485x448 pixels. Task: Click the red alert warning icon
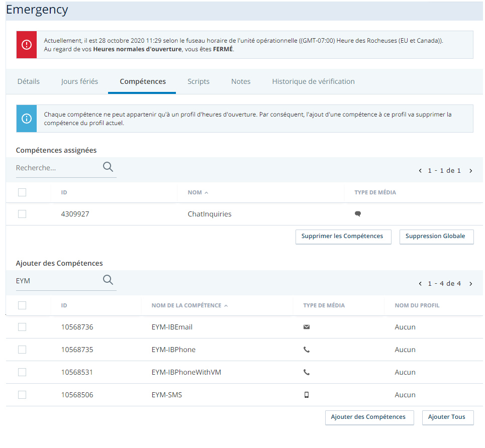click(27, 45)
